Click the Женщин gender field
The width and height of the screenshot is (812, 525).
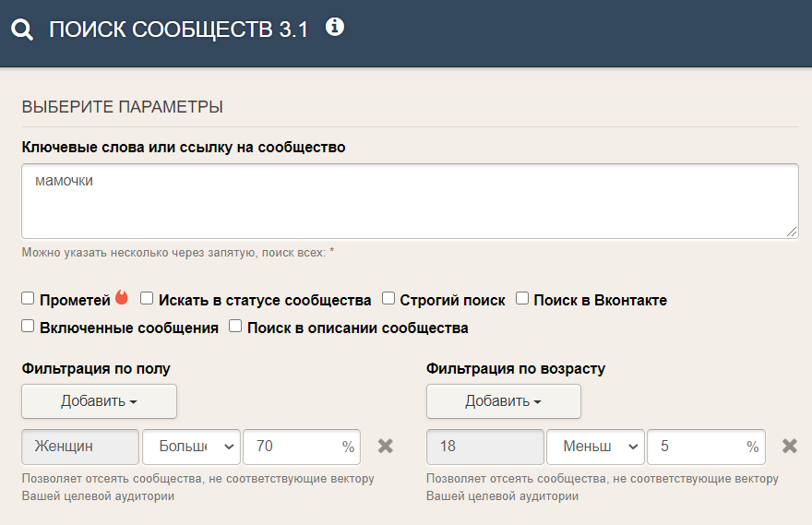80,447
